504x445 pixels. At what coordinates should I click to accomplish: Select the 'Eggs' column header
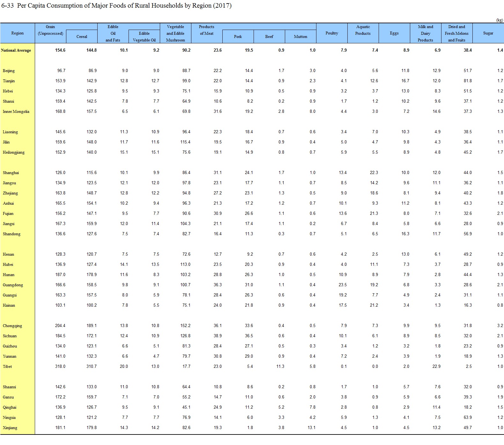click(x=394, y=33)
